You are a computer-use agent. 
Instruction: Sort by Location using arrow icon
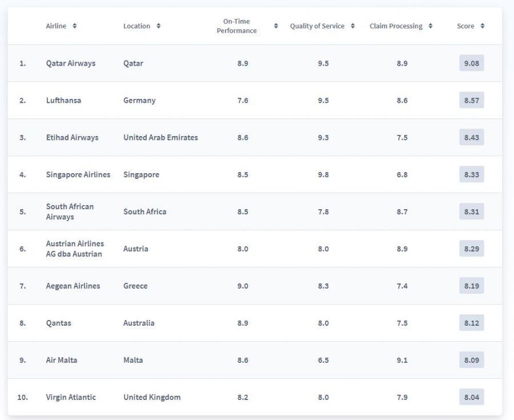(x=159, y=26)
